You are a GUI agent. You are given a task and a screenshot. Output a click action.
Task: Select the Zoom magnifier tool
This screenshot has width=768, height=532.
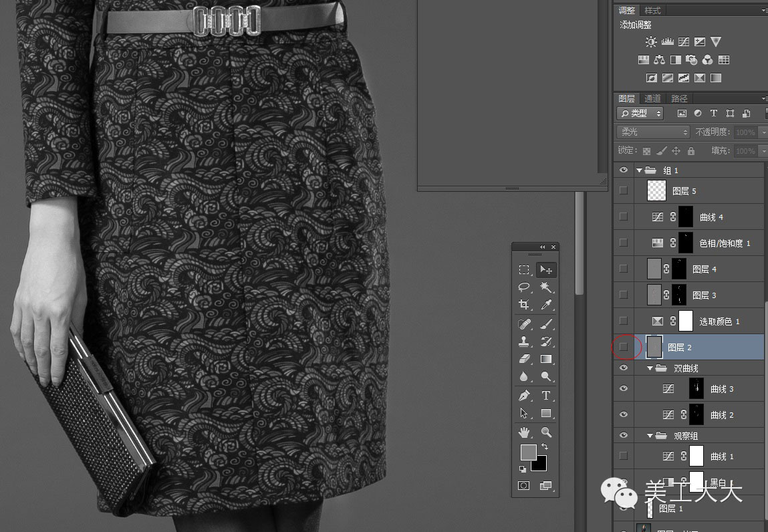tap(545, 432)
